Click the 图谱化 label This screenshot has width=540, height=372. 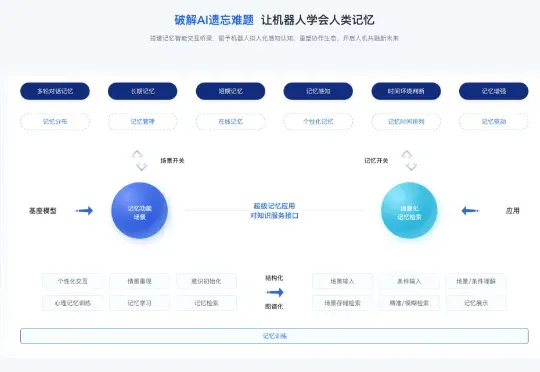(x=274, y=306)
